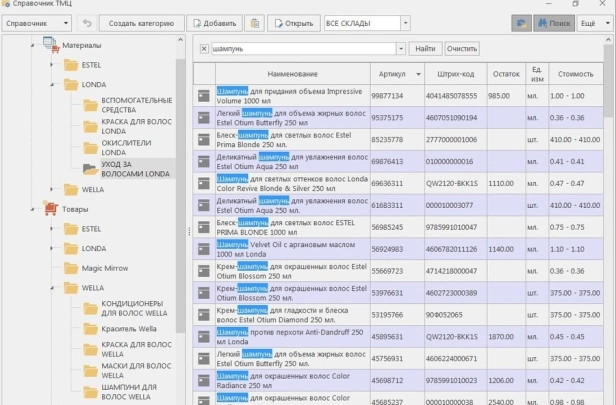Select the Magic Mirrow folder icon
Screen dimensions: 616x405
(70, 268)
